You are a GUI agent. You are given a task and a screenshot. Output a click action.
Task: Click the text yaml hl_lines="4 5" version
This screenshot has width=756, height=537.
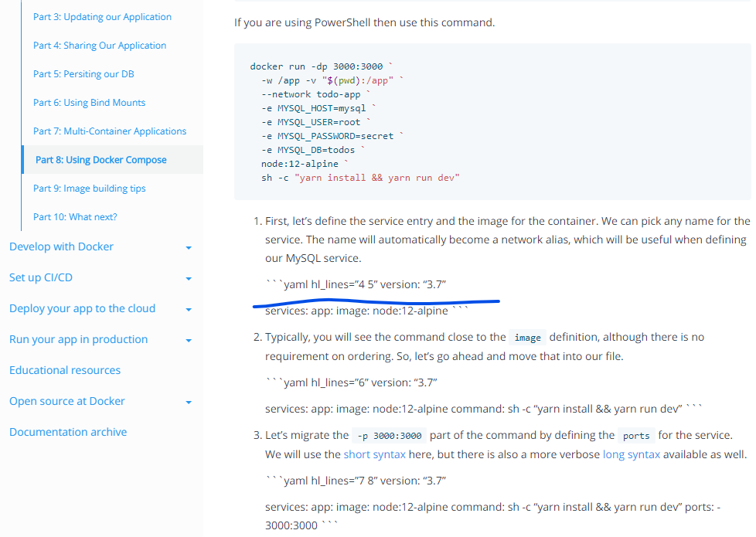(356, 284)
